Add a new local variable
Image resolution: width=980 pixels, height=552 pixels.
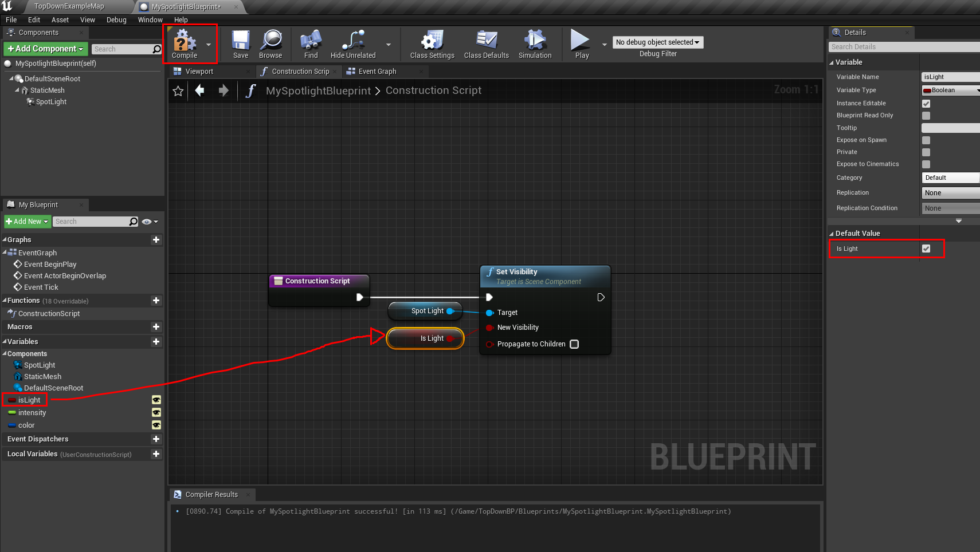pyautogui.click(x=156, y=454)
